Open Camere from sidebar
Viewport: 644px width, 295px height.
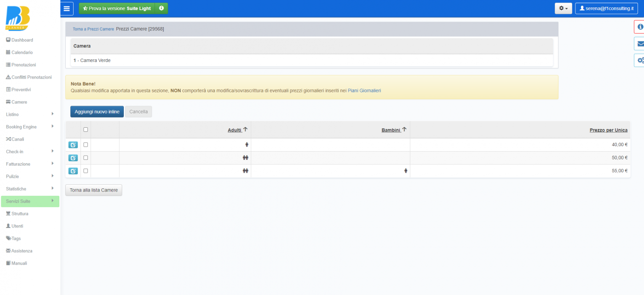tap(17, 102)
